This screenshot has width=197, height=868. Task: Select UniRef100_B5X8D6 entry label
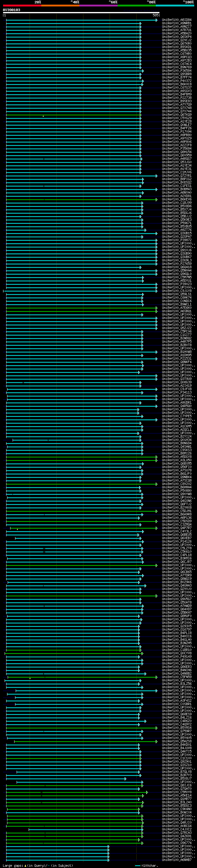pyautogui.click(x=176, y=206)
